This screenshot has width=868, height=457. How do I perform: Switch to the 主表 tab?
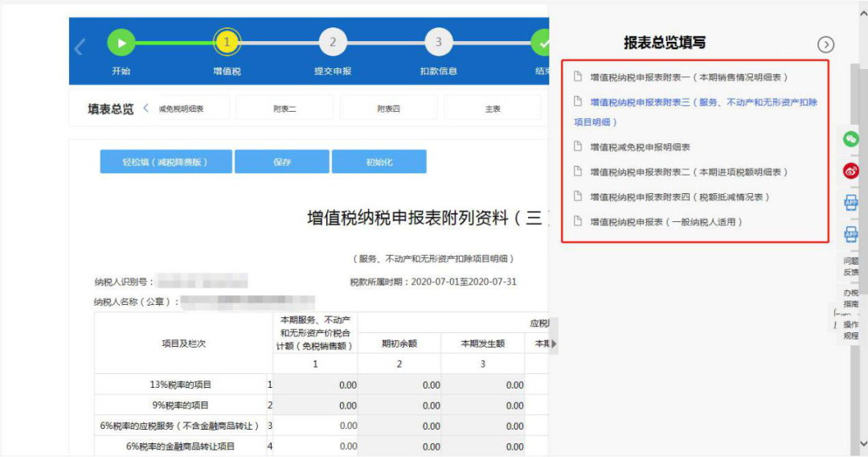[x=493, y=109]
